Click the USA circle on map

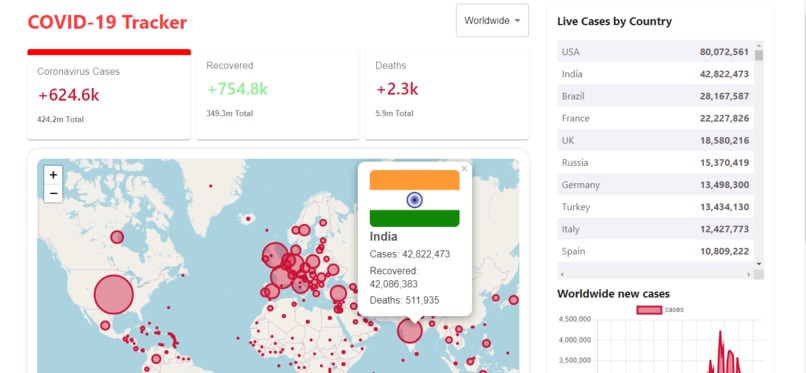tap(114, 294)
